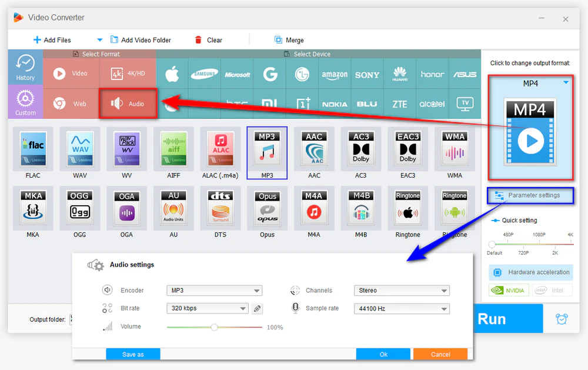Open the Microsoft device category
The image size is (588, 370).
(238, 74)
